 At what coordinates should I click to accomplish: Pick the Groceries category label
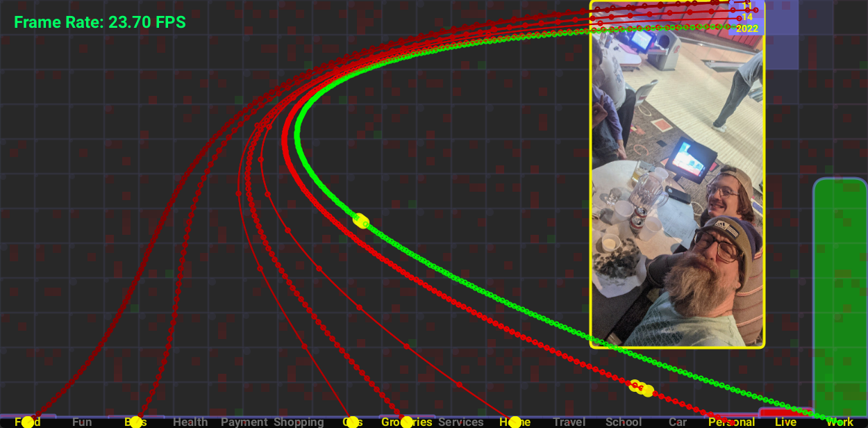[x=407, y=422]
